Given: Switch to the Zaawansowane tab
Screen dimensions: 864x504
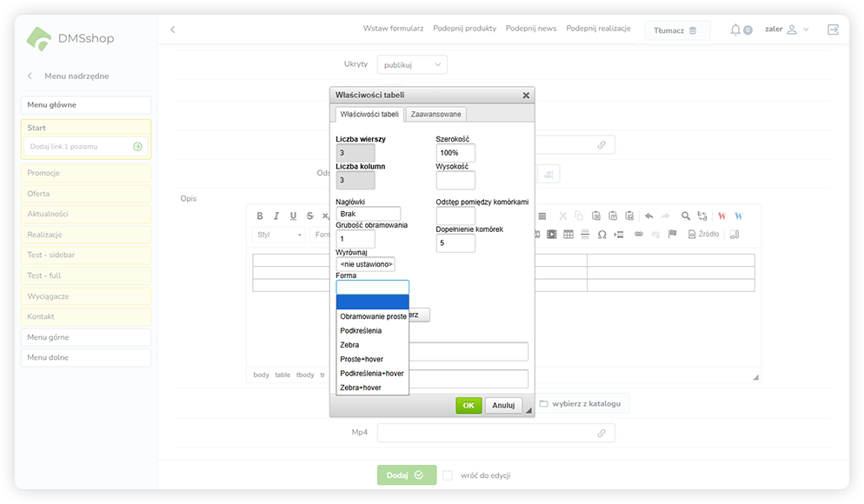Looking at the screenshot, I should [x=436, y=114].
